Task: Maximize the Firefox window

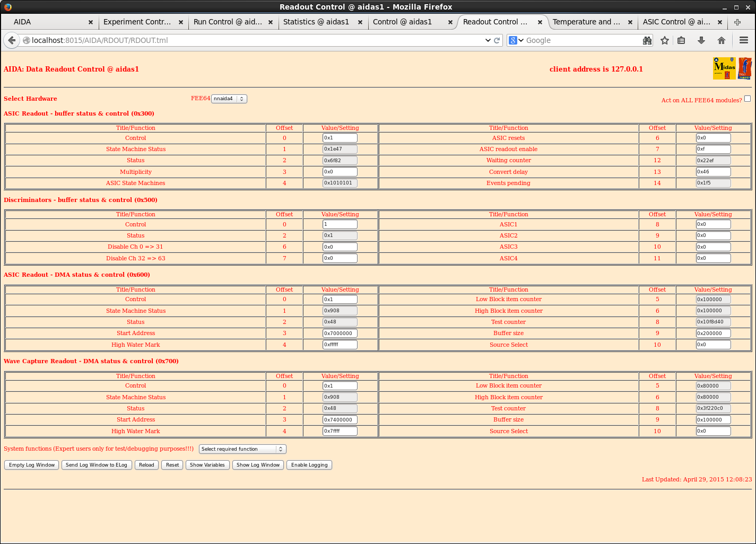Action: pos(736,7)
